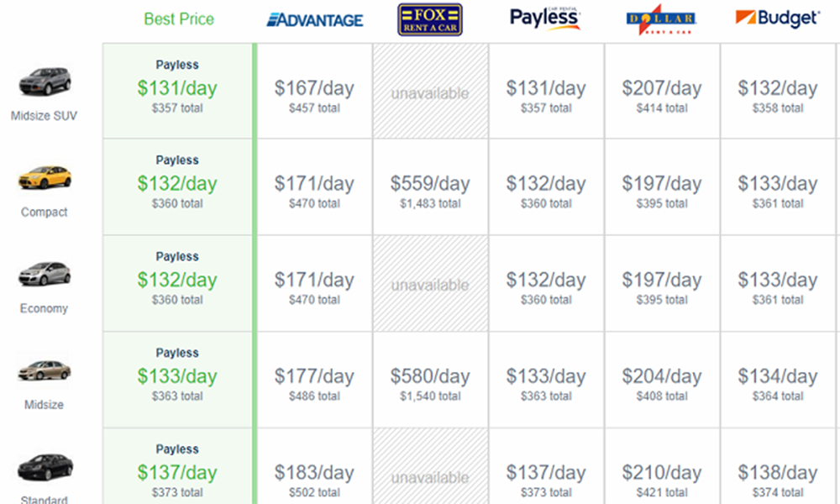Select the Midsize SUV car image
The width and height of the screenshot is (840, 504).
pos(45,81)
